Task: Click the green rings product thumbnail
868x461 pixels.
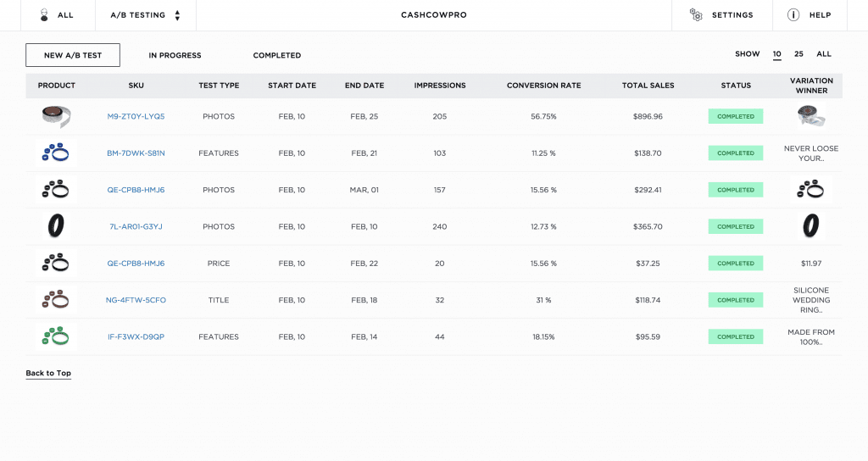Action: (x=57, y=336)
